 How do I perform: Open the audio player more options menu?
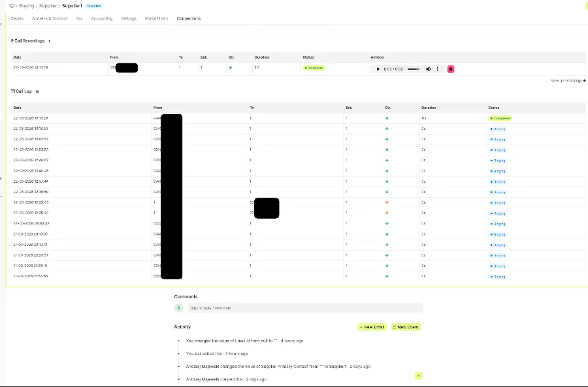click(438, 69)
